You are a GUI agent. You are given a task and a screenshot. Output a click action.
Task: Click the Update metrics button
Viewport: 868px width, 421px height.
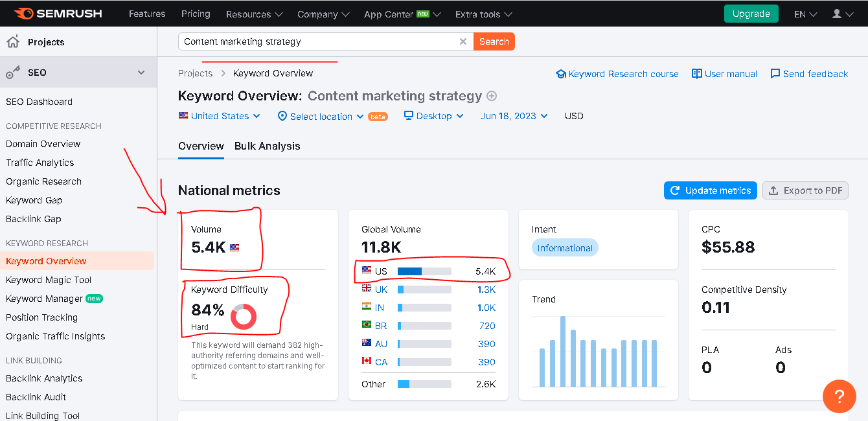click(711, 190)
